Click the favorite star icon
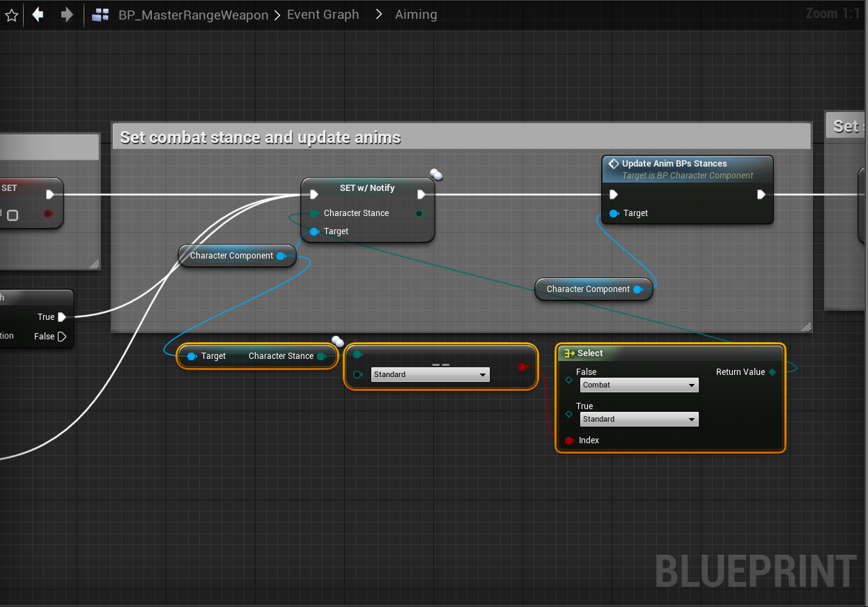 11,15
